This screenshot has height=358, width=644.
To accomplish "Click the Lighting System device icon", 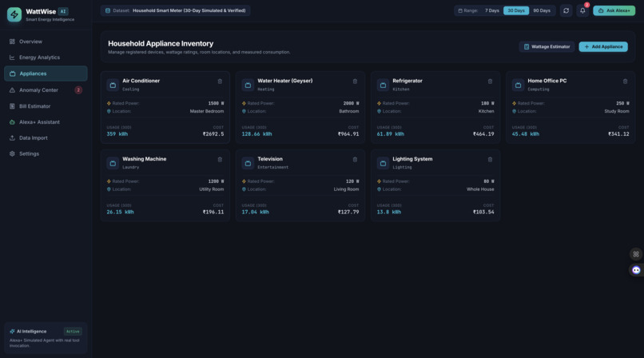I will pos(383,163).
